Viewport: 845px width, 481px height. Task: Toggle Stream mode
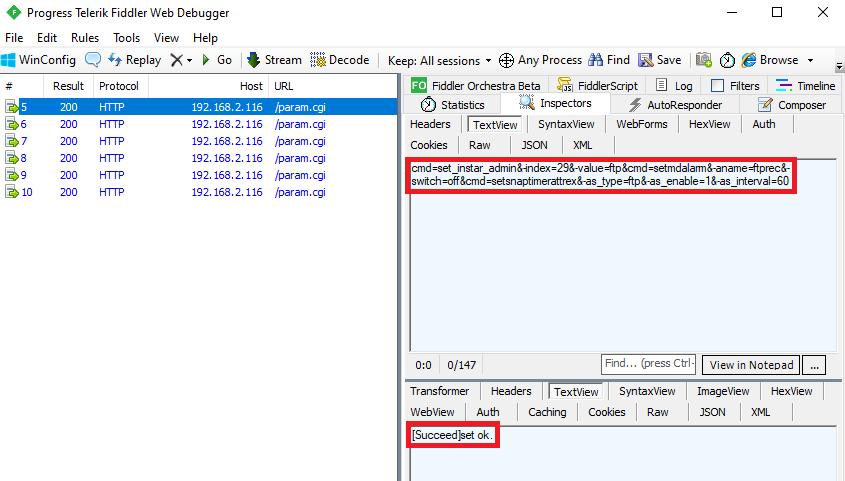point(274,60)
